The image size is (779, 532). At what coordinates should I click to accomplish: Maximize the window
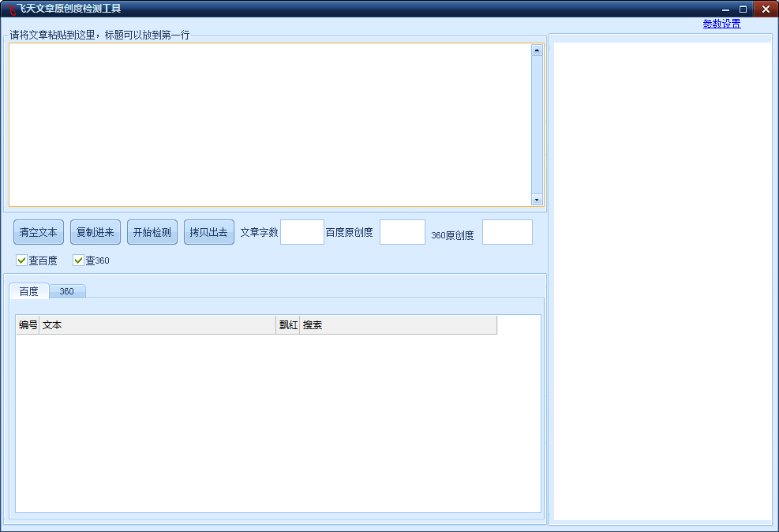tap(743, 9)
